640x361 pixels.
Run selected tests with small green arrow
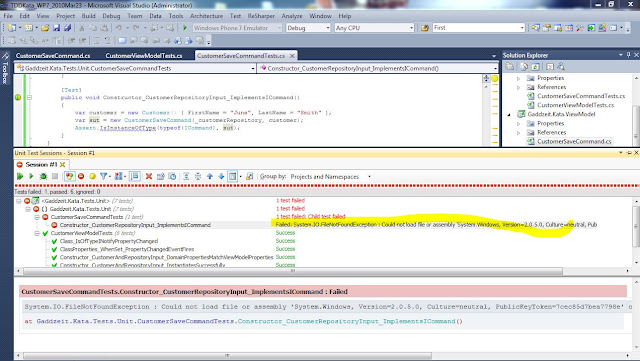pyautogui.click(x=31, y=176)
